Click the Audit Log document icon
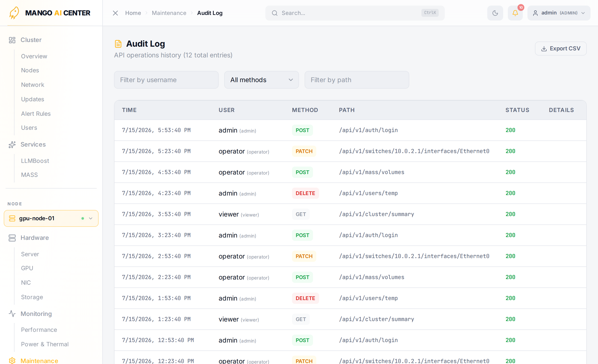Viewport: 598px width, 364px height. [x=118, y=44]
